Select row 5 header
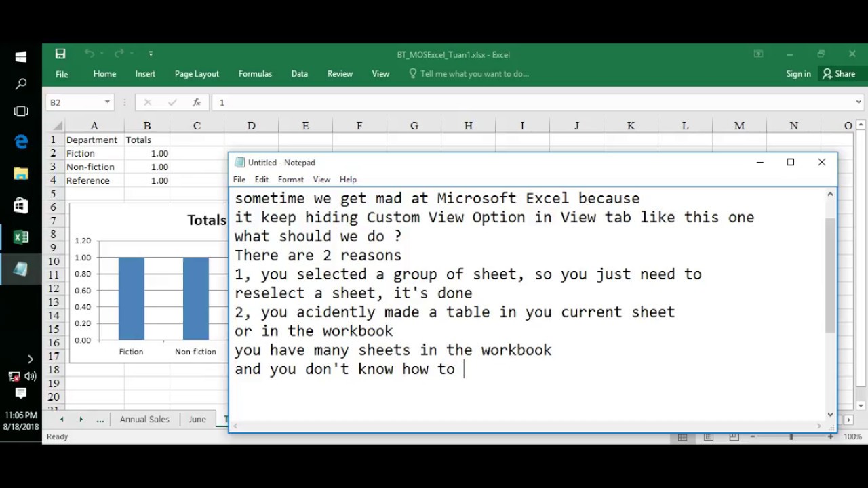Viewport: 868px width, 488px height. pos(53,194)
